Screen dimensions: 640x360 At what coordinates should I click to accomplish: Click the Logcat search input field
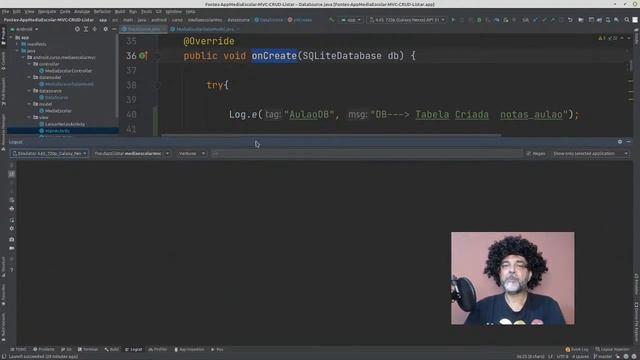pyautogui.click(x=367, y=153)
